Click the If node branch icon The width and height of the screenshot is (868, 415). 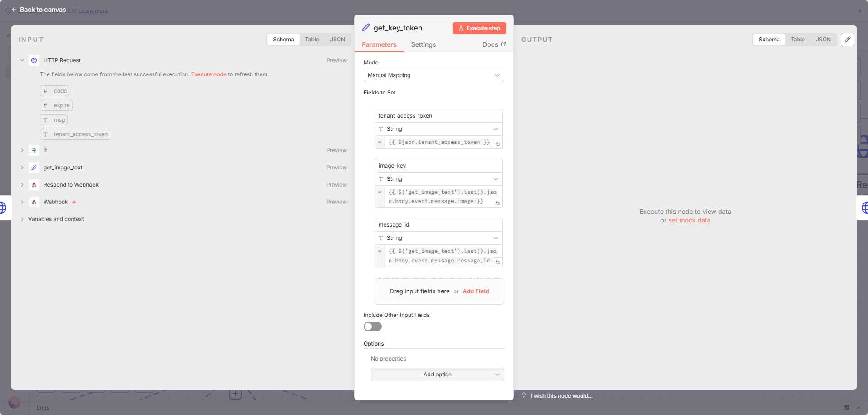(34, 150)
